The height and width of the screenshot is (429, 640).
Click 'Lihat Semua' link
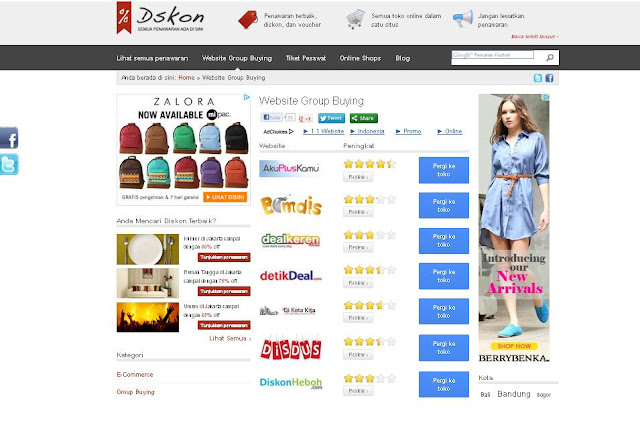[x=230, y=338]
